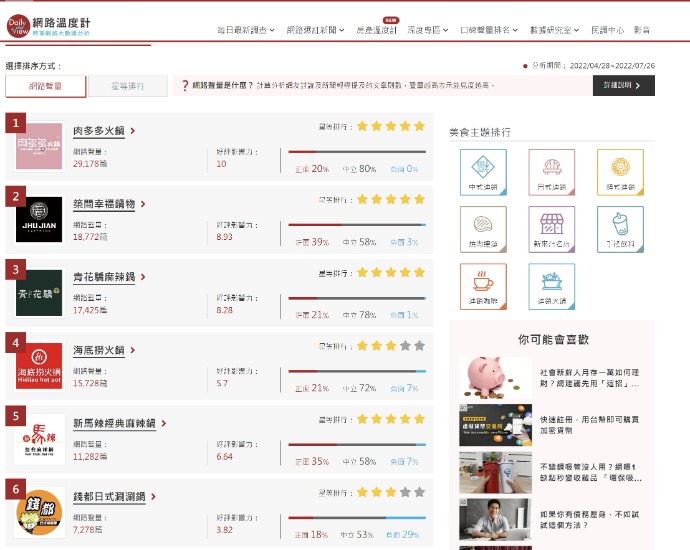Click the analysis period 2022/04/28~2022/07/26

(612, 66)
